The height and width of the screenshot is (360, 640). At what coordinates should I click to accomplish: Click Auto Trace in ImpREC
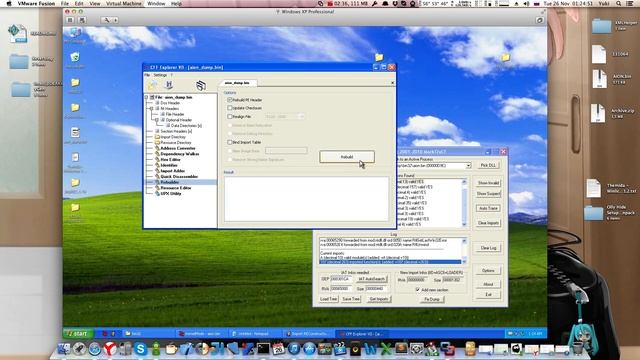click(488, 208)
